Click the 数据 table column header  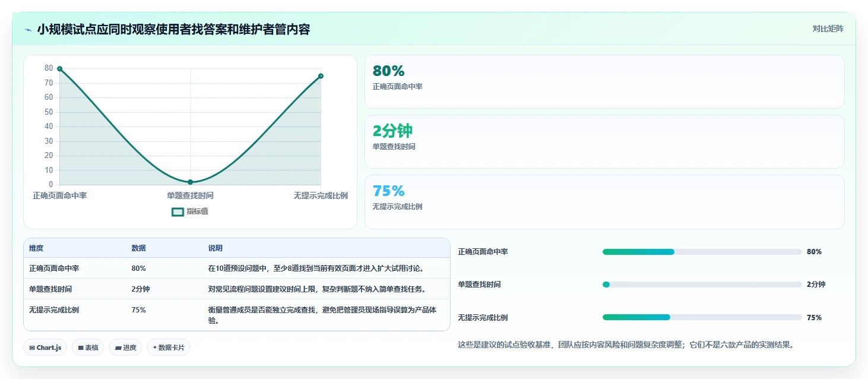click(x=138, y=248)
